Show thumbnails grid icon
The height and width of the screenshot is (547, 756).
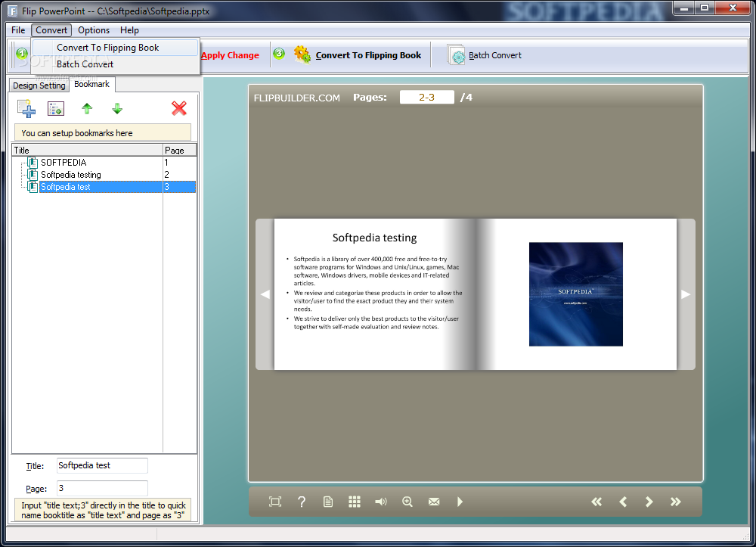click(355, 502)
